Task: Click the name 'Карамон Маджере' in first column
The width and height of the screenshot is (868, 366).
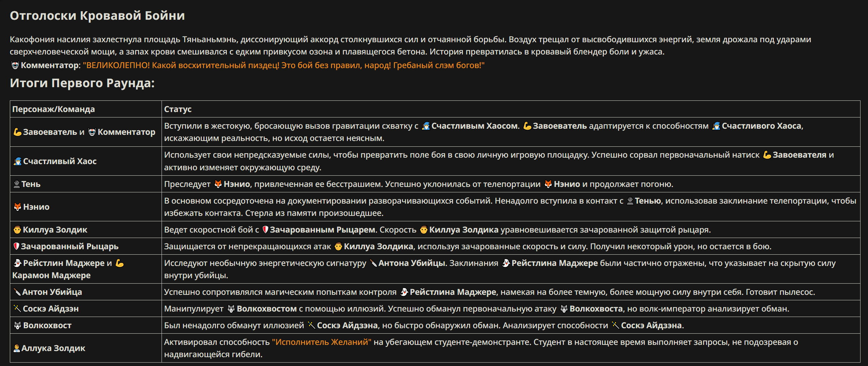Action: [51, 275]
